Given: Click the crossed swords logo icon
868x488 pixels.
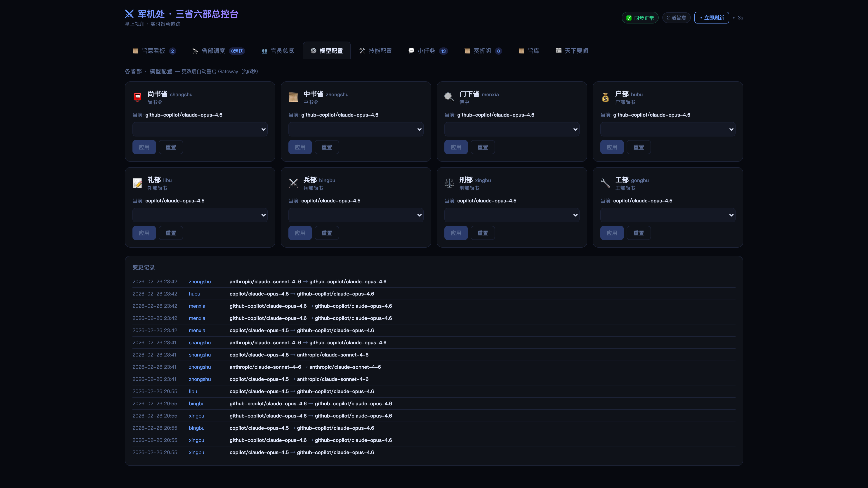Looking at the screenshot, I should [x=129, y=14].
